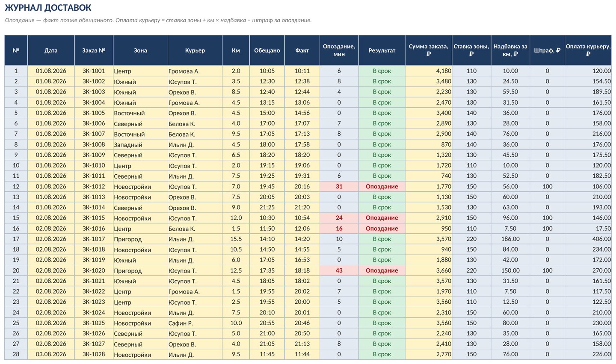Click courier payment 270.00

click(x=588, y=270)
